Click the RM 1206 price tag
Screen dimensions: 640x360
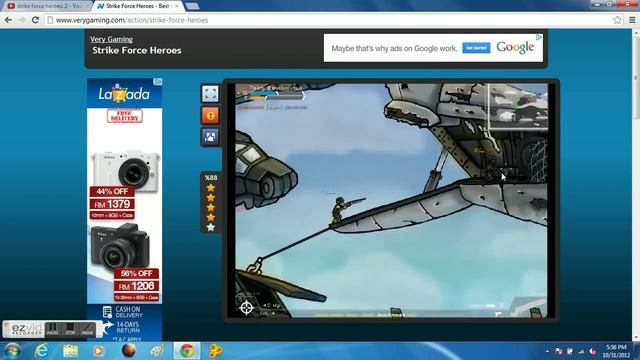[x=136, y=286]
